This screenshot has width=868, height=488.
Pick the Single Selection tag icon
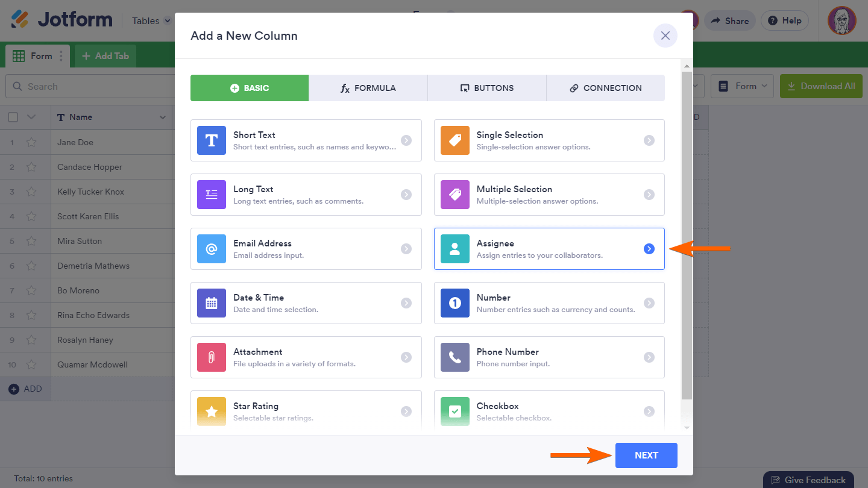[x=455, y=140]
